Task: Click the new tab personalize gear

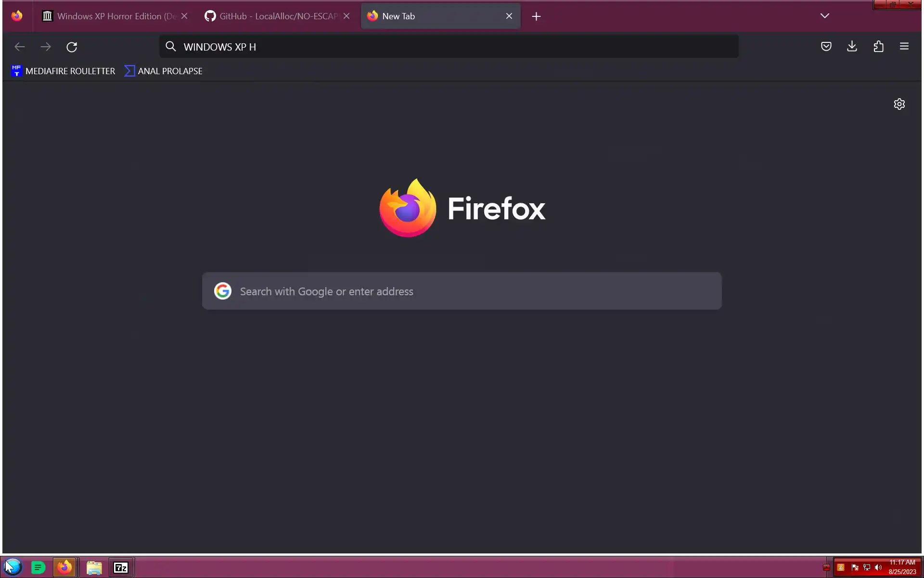Action: click(x=899, y=104)
